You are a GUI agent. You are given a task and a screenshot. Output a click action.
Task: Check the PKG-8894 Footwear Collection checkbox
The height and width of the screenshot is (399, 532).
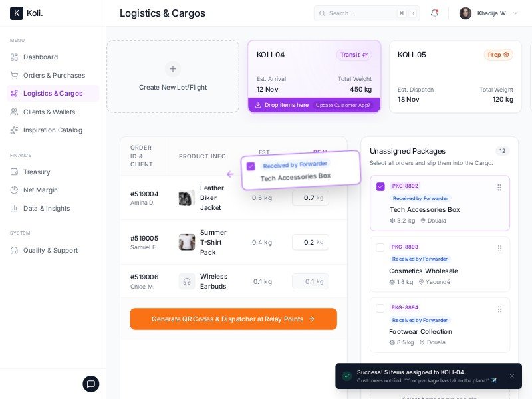(381, 308)
